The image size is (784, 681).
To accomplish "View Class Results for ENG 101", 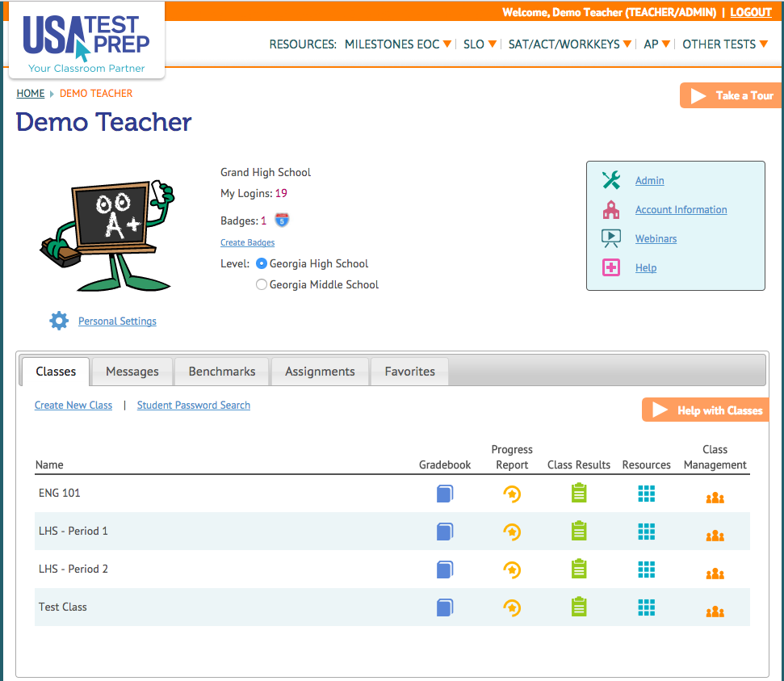I will pos(579,493).
